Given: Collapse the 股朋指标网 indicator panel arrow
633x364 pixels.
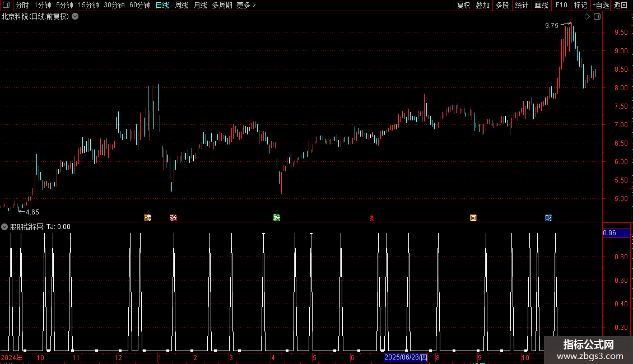Looking at the screenshot, I should click(x=4, y=227).
